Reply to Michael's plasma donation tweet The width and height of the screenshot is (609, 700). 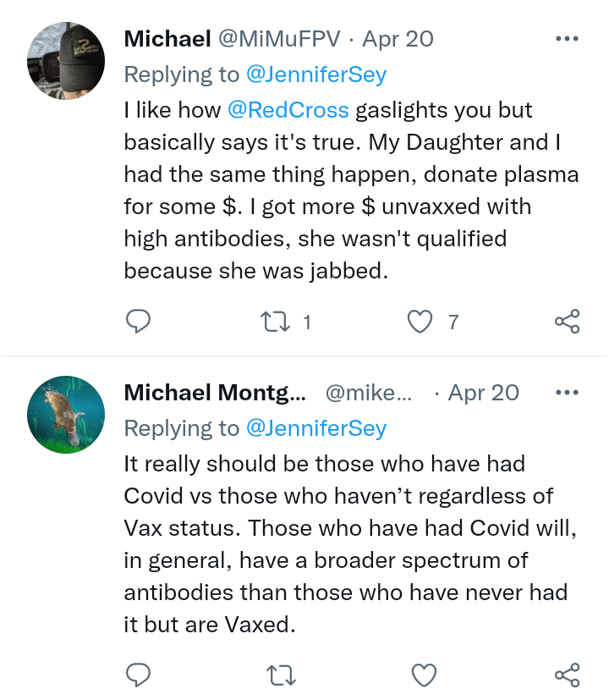(x=138, y=322)
